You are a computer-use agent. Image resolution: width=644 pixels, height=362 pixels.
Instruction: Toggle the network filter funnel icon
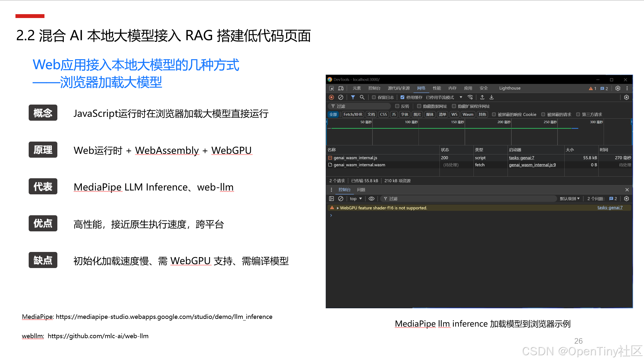(x=353, y=97)
